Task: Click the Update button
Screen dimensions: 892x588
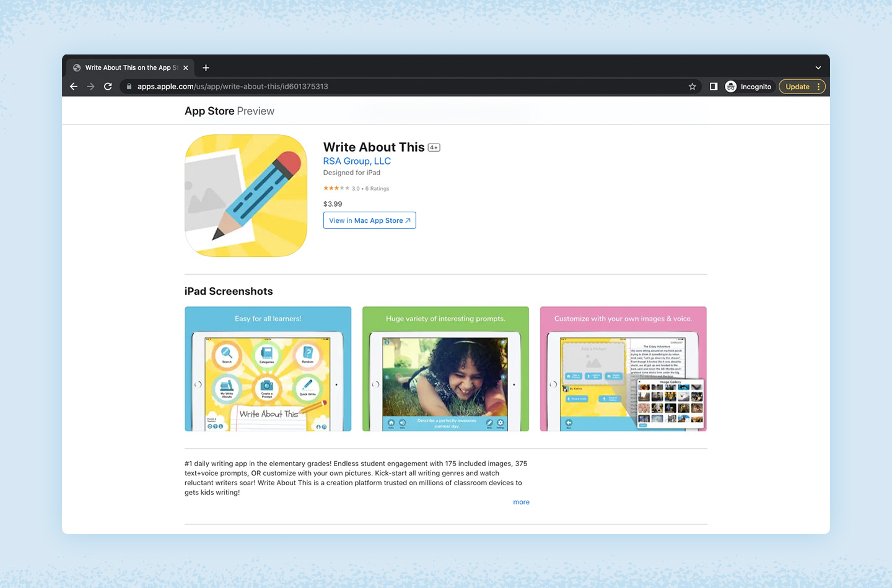Action: pos(797,87)
